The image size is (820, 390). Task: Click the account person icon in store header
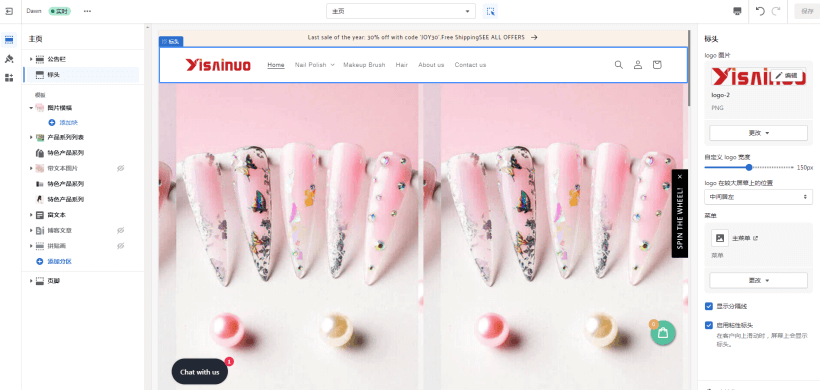pyautogui.click(x=638, y=65)
